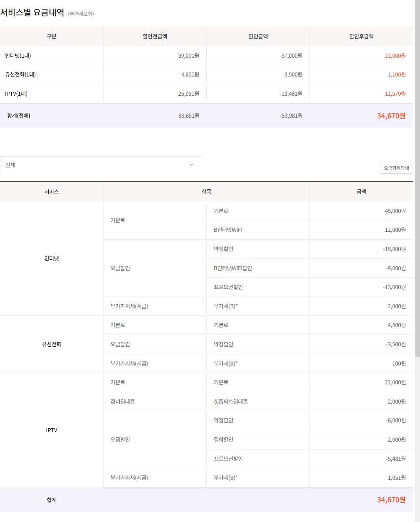
Task: Click the 서비스별 요금내역 page heading
Action: [32, 13]
